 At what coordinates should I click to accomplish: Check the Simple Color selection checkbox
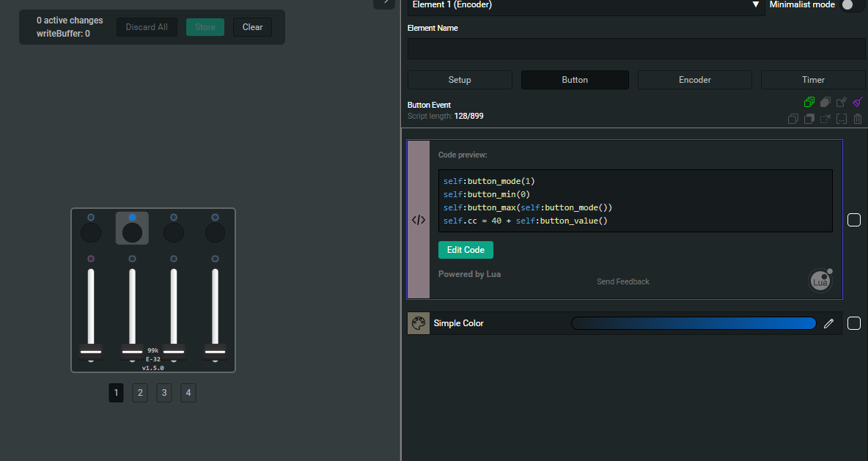(x=854, y=323)
